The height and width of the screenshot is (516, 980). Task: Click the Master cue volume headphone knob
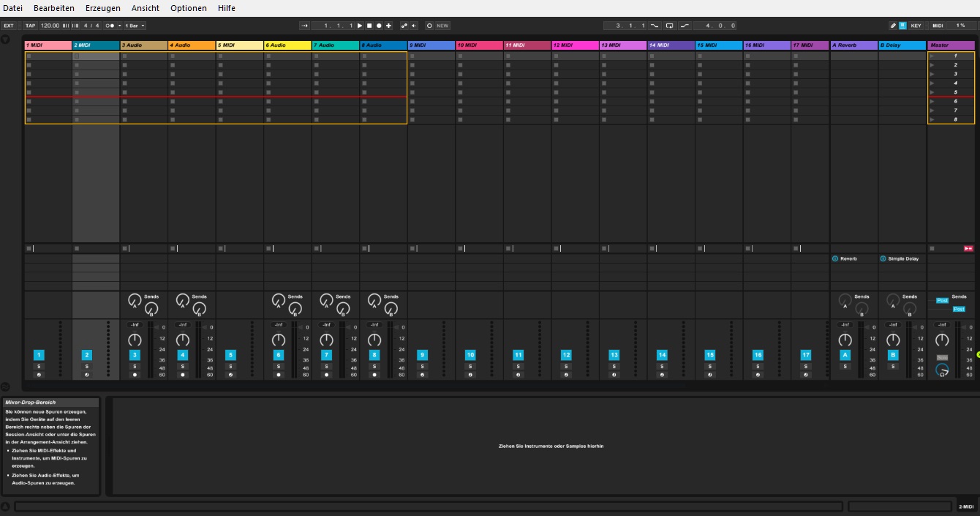[943, 370]
